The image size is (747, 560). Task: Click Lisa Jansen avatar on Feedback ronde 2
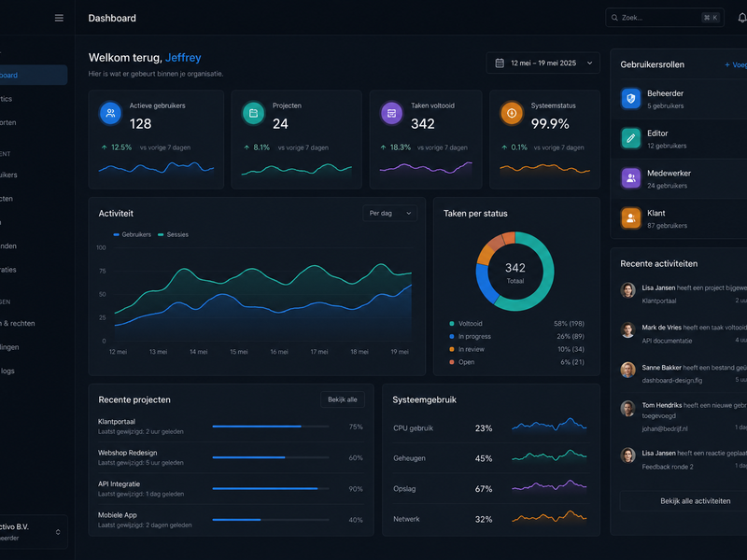pyautogui.click(x=627, y=455)
